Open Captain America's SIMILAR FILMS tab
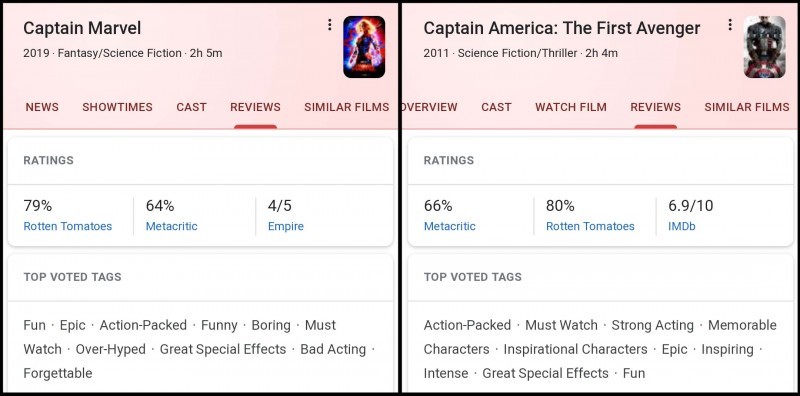This screenshot has width=800, height=396. tap(746, 107)
